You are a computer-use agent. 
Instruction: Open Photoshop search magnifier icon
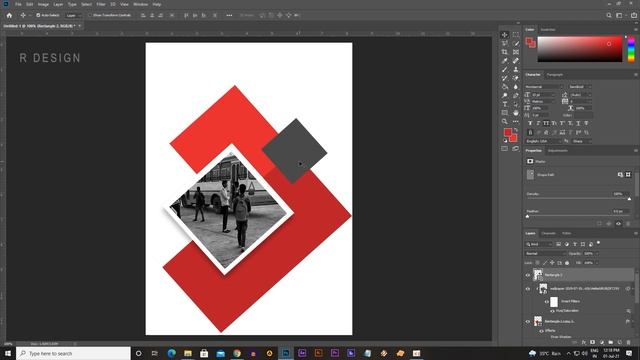(x=609, y=15)
